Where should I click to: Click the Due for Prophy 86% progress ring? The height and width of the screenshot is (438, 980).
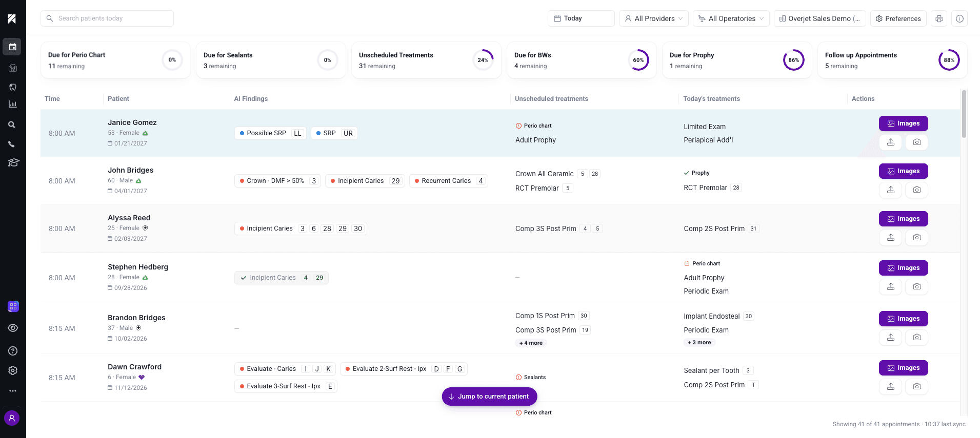tap(794, 60)
